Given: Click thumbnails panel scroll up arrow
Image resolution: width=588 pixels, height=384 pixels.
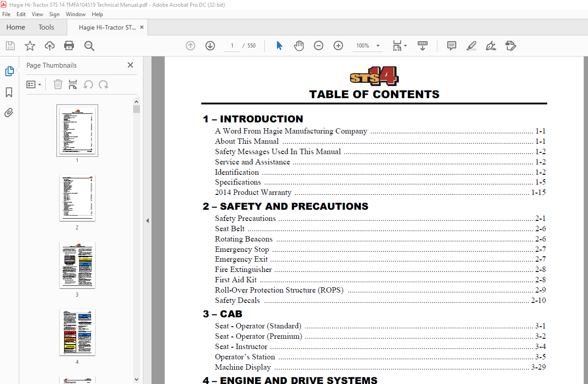Looking at the screenshot, I should coord(136,102).
